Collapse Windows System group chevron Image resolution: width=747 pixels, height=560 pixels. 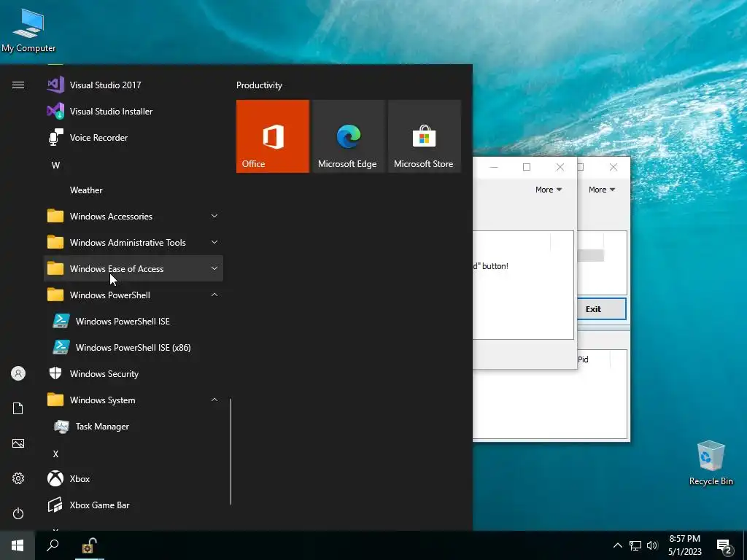coord(214,400)
